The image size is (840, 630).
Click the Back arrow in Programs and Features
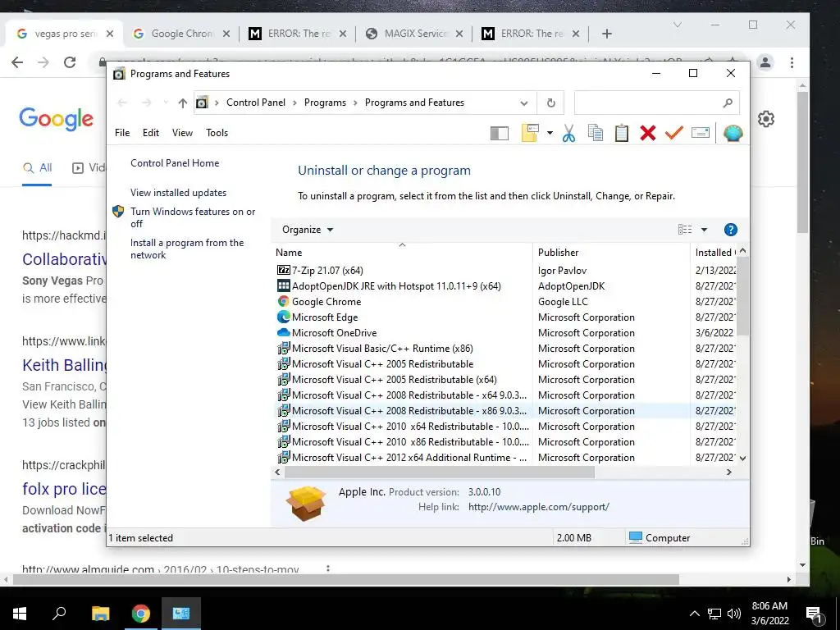122,103
